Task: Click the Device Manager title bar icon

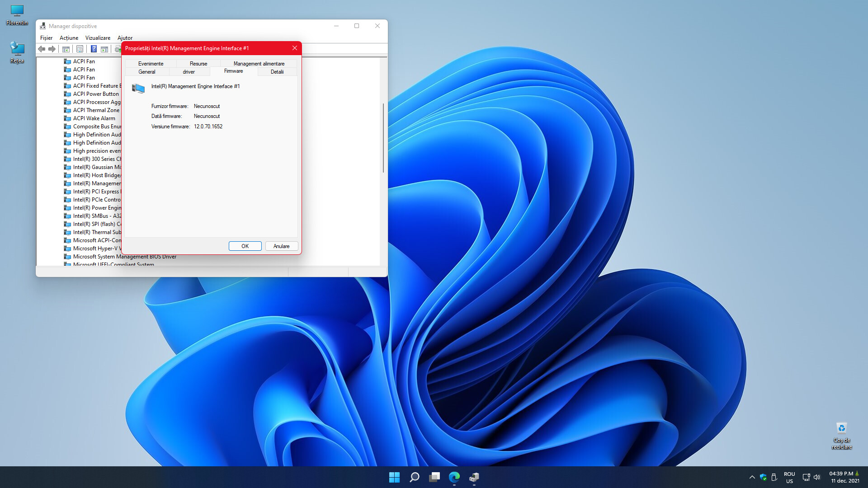Action: pos(43,26)
